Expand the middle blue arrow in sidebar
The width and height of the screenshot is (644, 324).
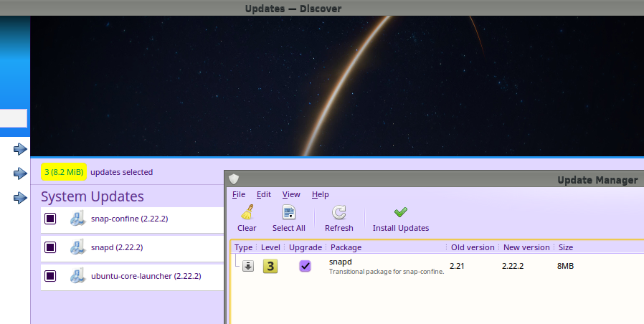pos(20,173)
